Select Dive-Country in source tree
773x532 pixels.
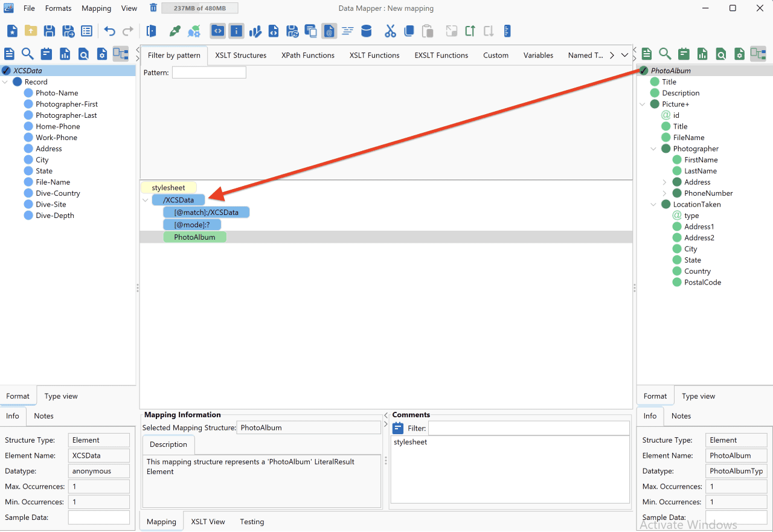click(58, 193)
